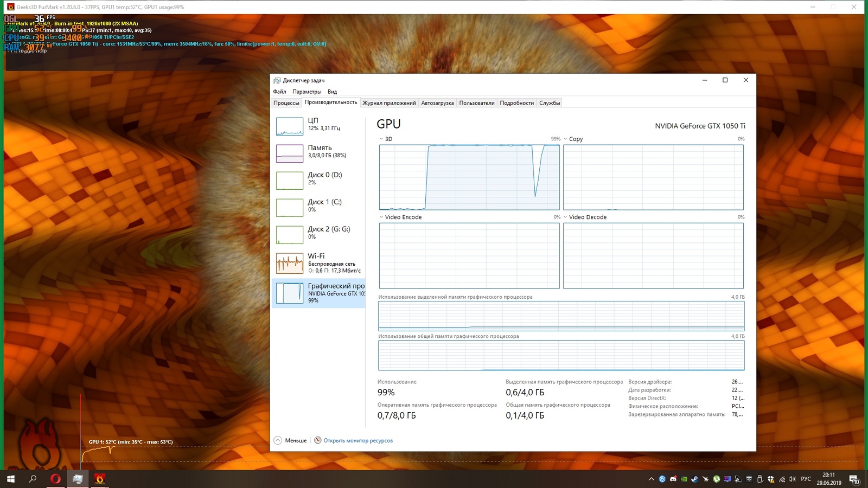Click safely remove hardware icon
Image resolution: width=868 pixels, height=488 pixels.
tap(760, 479)
